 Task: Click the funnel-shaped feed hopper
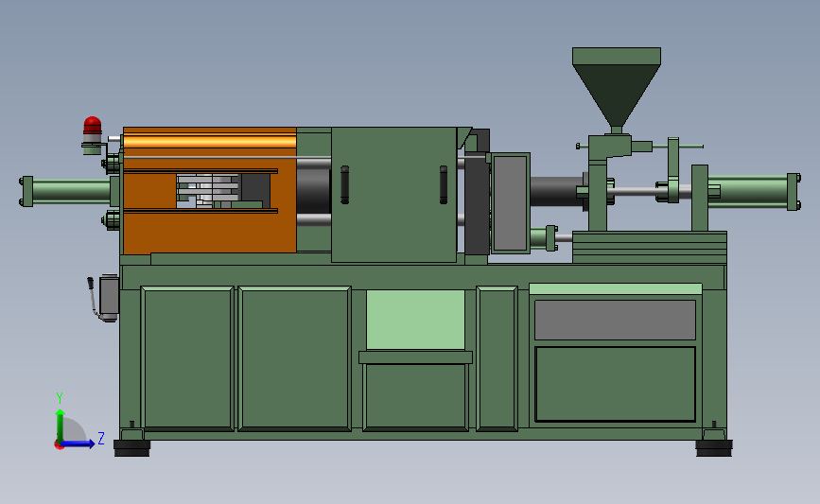click(617, 87)
